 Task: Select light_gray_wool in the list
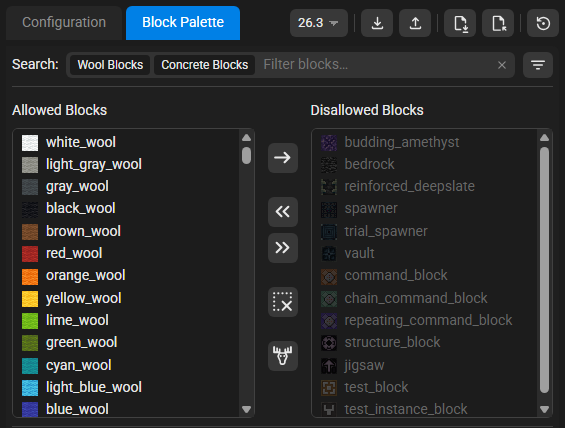coord(126,165)
